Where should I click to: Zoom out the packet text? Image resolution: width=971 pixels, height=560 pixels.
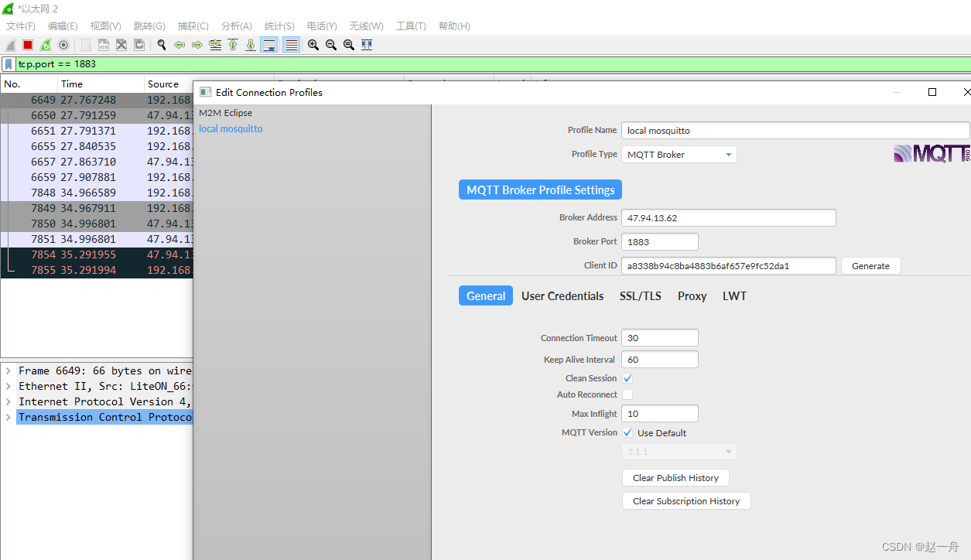click(x=330, y=45)
